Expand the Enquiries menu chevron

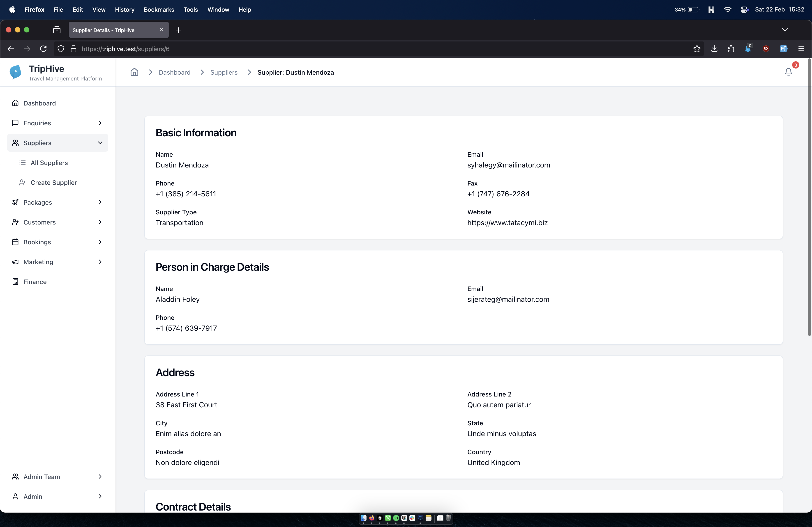click(100, 123)
